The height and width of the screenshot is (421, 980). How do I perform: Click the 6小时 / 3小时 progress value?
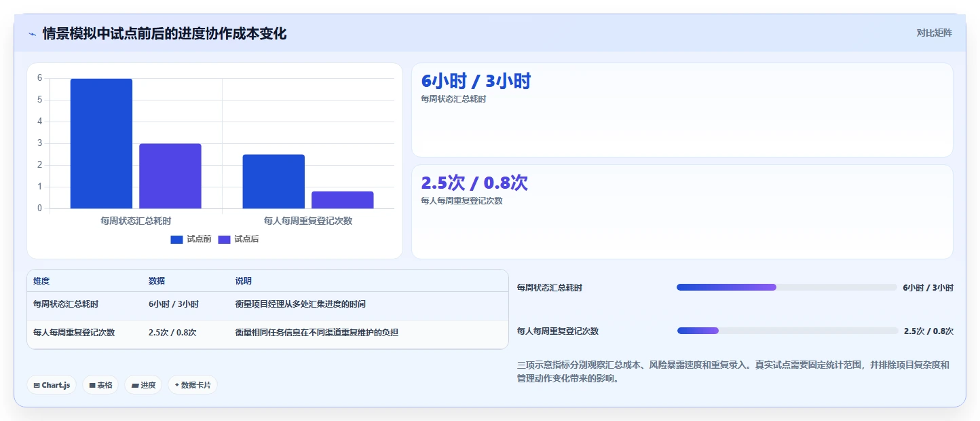(x=928, y=288)
